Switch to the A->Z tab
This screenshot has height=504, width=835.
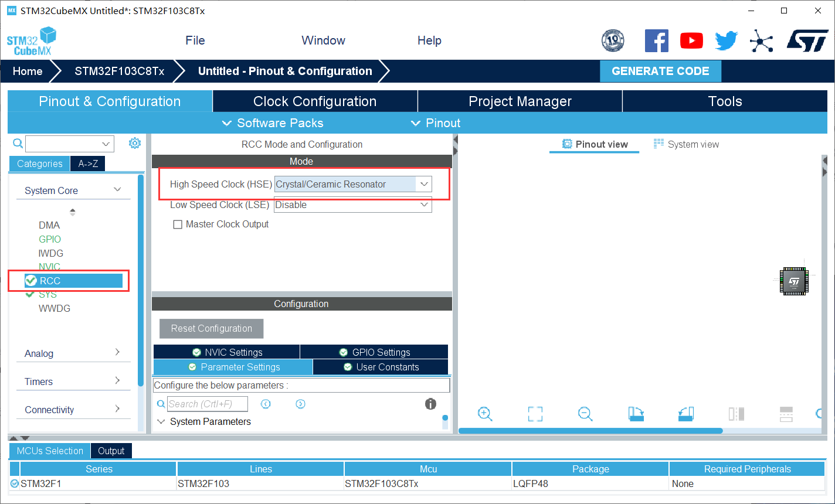(x=88, y=164)
